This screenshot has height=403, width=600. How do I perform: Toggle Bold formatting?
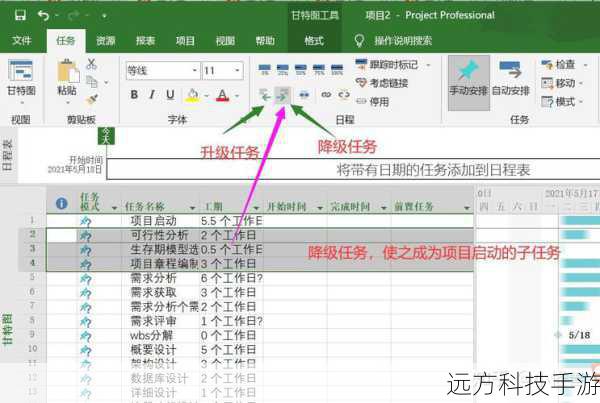click(134, 95)
